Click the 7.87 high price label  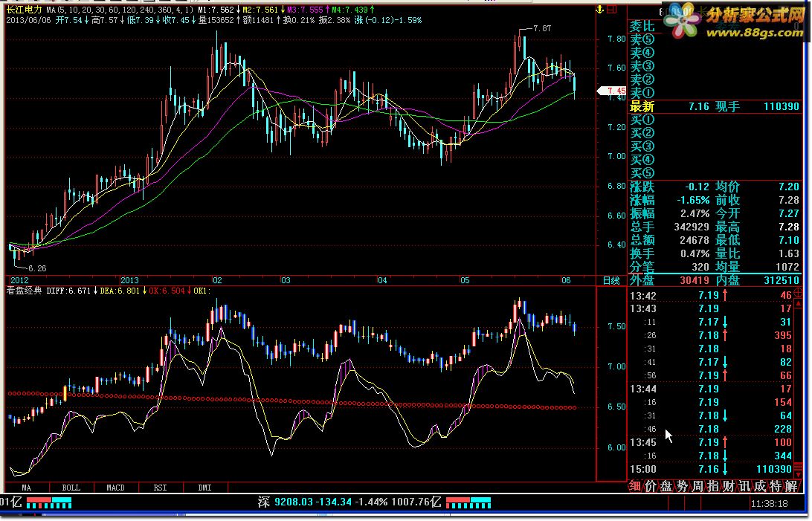pos(542,28)
